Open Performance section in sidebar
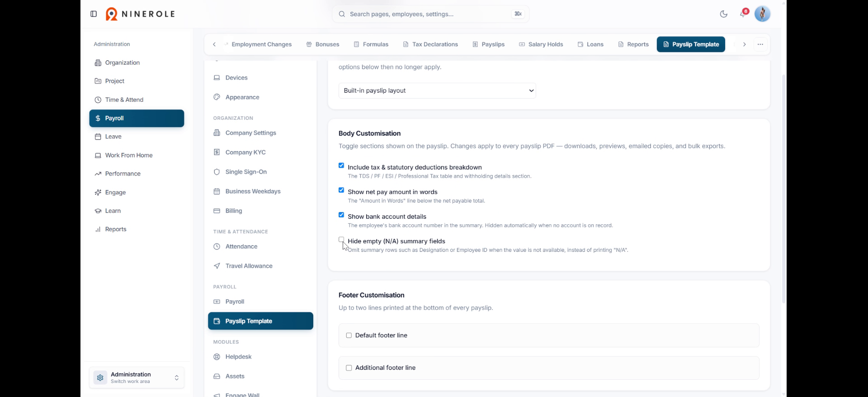 coord(137,174)
